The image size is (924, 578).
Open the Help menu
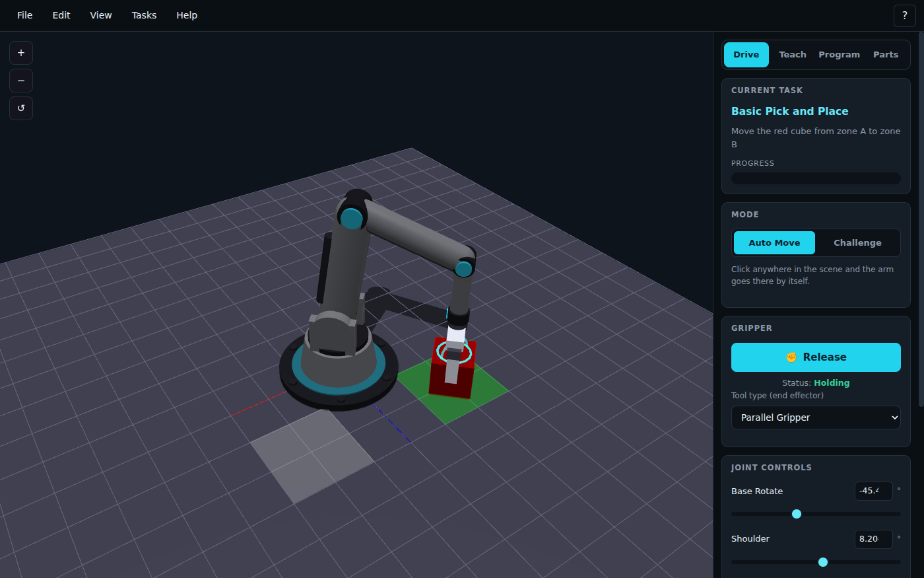click(x=187, y=15)
